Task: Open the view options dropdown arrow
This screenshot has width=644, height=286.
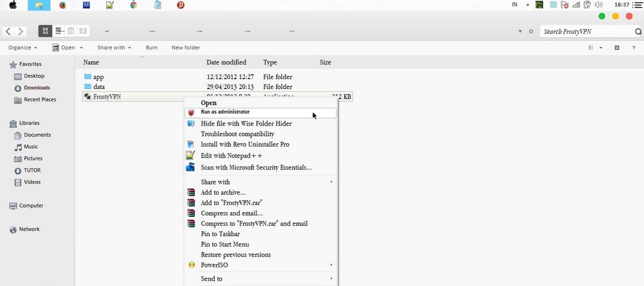Action: [601, 48]
